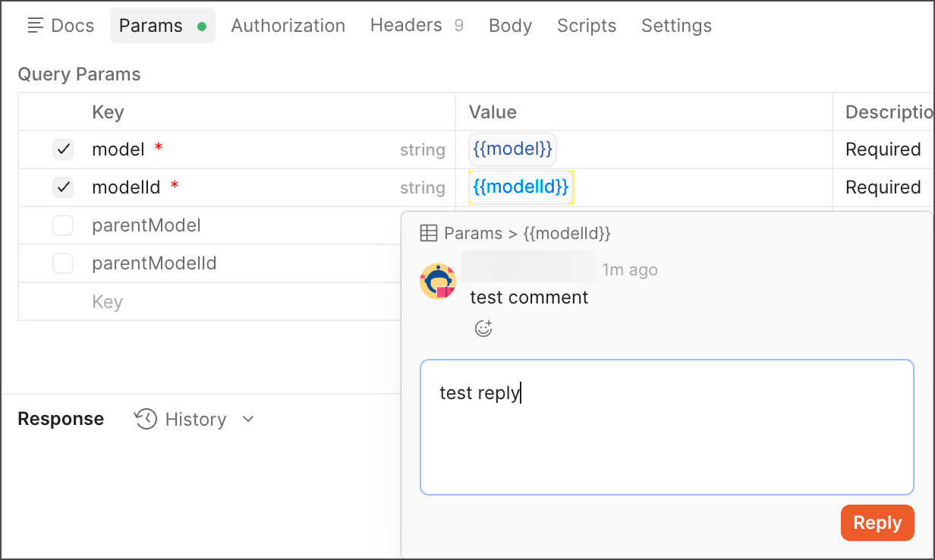935x560 pixels.
Task: Click the commenter's avatar icon
Action: click(x=438, y=282)
